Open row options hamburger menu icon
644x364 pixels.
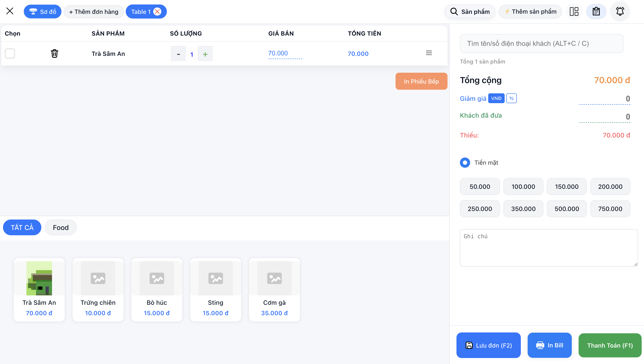[429, 53]
